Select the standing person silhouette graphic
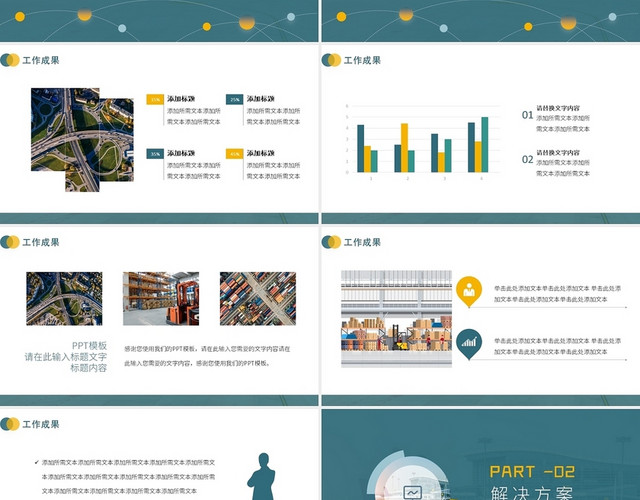The image size is (640, 500). [262, 476]
